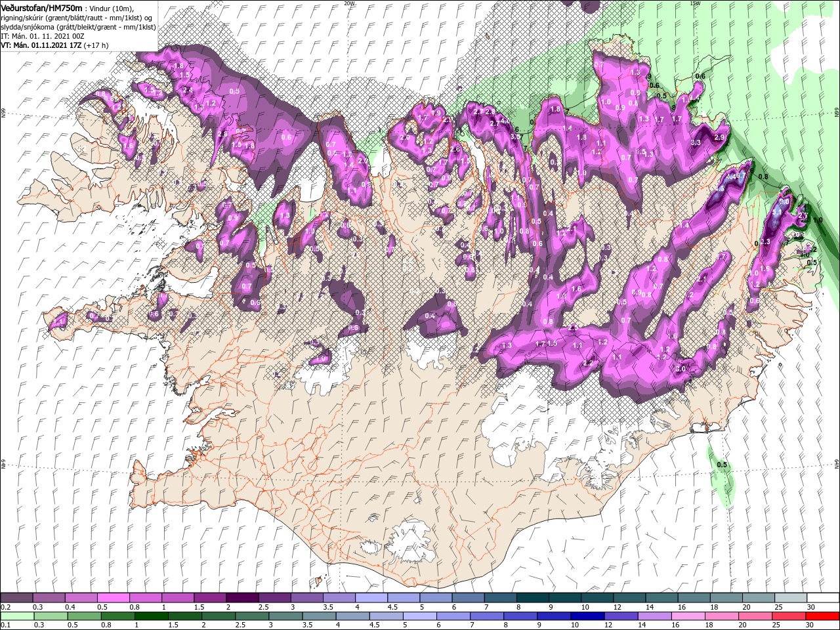
Task: Click the dark teal snow swatch between 8 and 9
Action: [532, 598]
